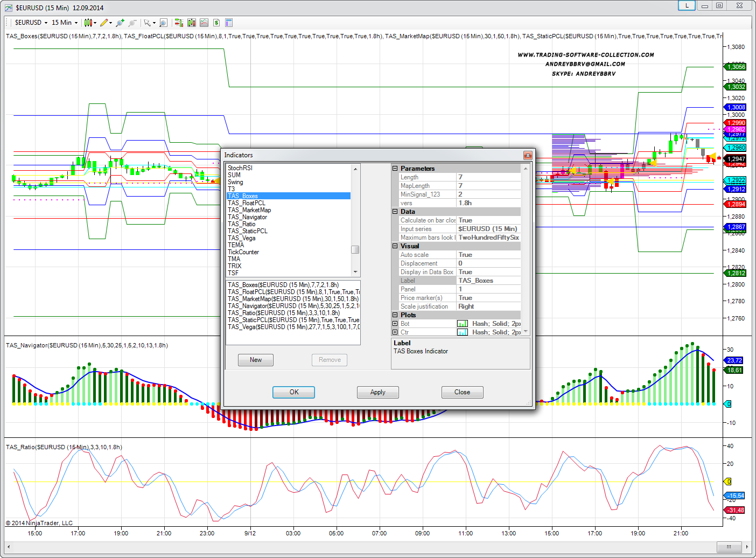756x558 pixels.
Task: Open the zoom frame magnifier tool
Action: (163, 23)
